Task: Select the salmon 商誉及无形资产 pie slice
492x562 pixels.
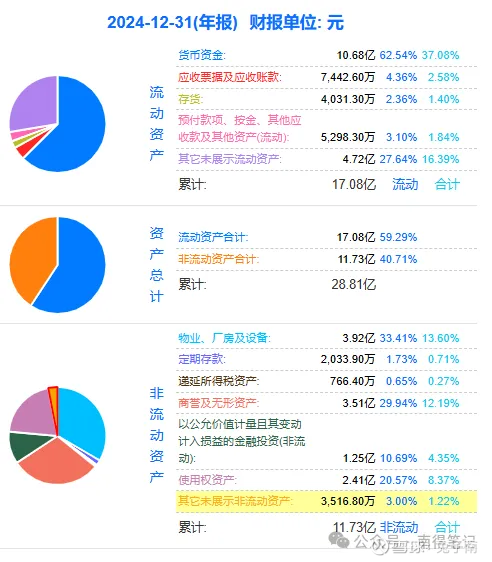Action: coord(57,464)
